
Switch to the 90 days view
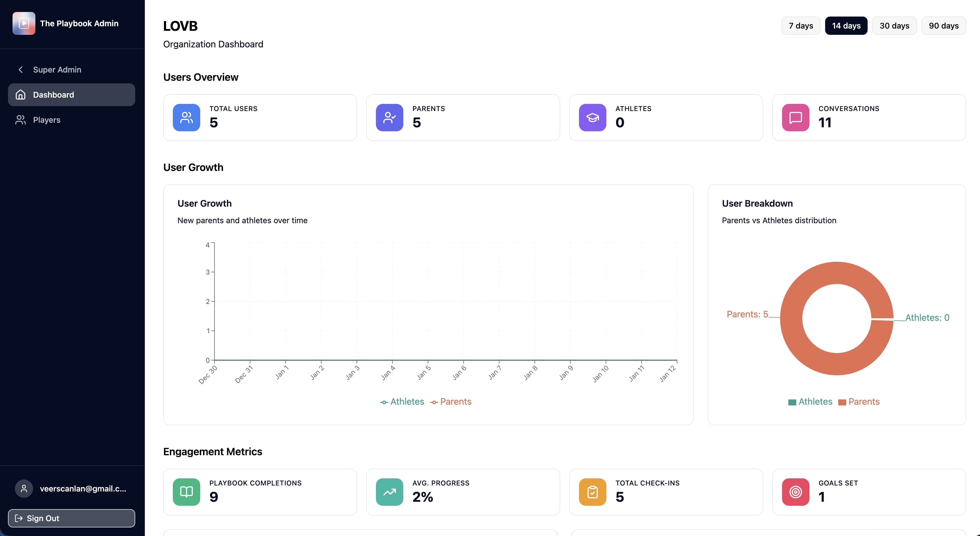click(944, 25)
